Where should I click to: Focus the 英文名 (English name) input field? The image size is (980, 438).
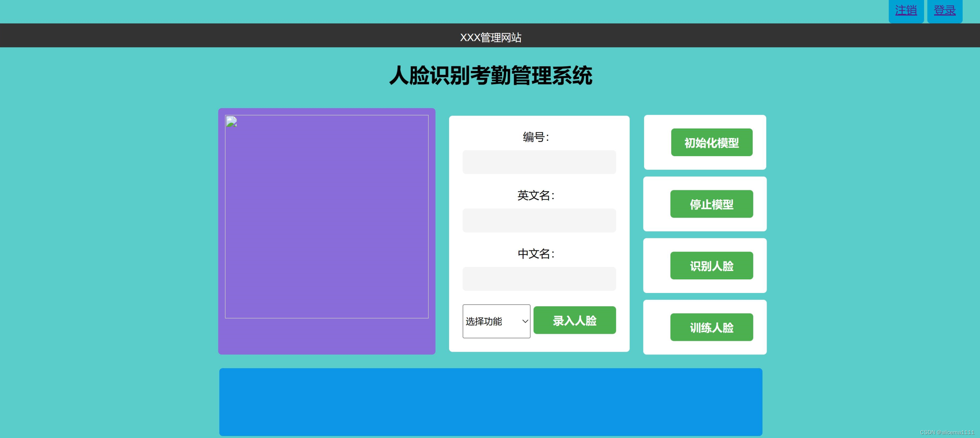coord(539,220)
